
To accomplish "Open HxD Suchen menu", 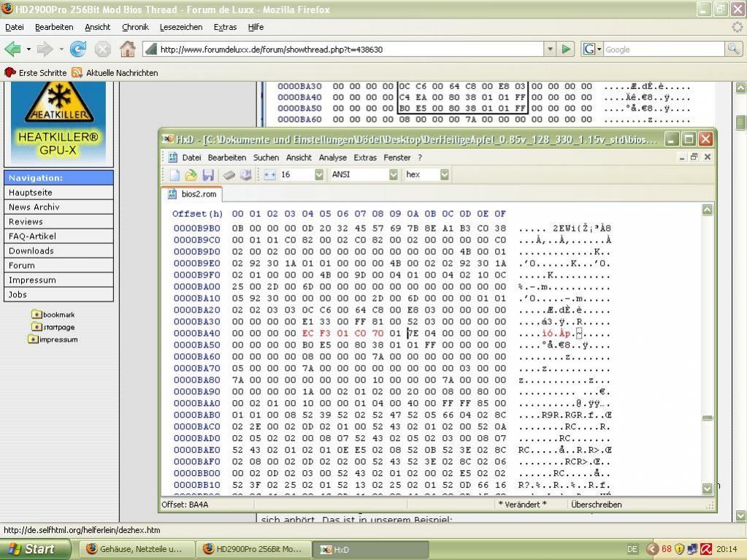I will [266, 158].
